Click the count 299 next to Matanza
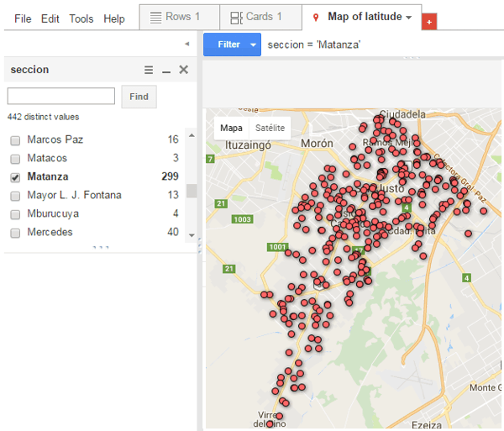This screenshot has height=431, width=504. 170,176
